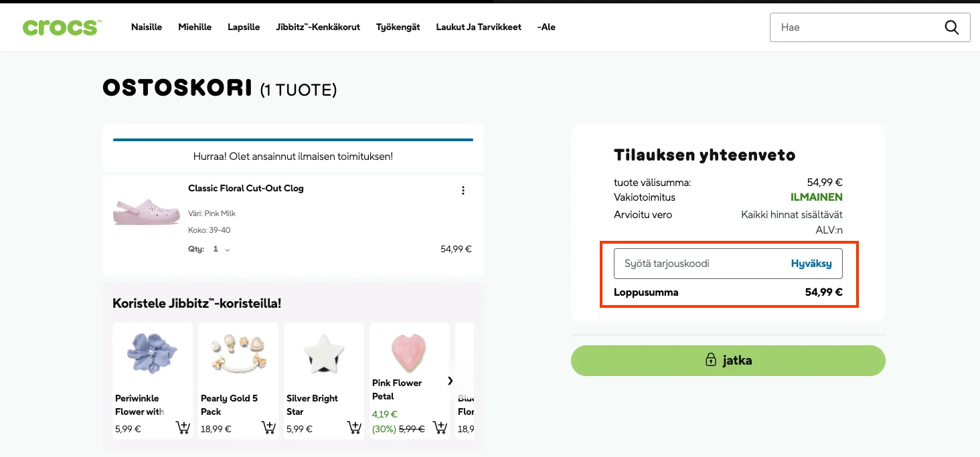The height and width of the screenshot is (457, 980).
Task: Show next Jibbitz items with arrow
Action: tap(450, 381)
